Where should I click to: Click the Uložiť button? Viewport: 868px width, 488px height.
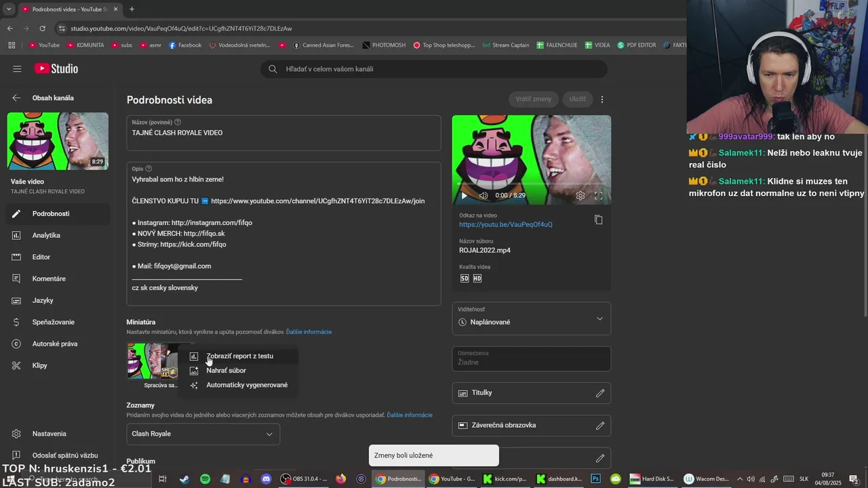point(578,99)
